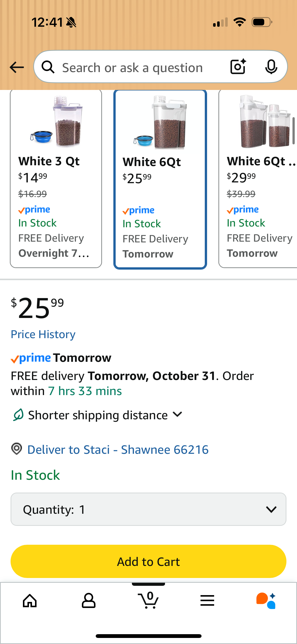This screenshot has width=297, height=644.
Task: Open the Rufus AI assistant icon
Action: pyautogui.click(x=266, y=601)
